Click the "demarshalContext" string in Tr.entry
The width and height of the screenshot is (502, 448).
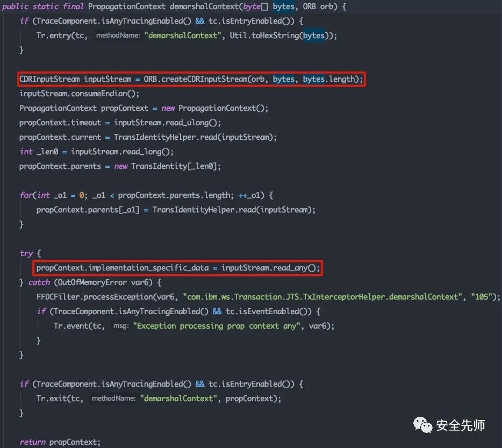(183, 35)
